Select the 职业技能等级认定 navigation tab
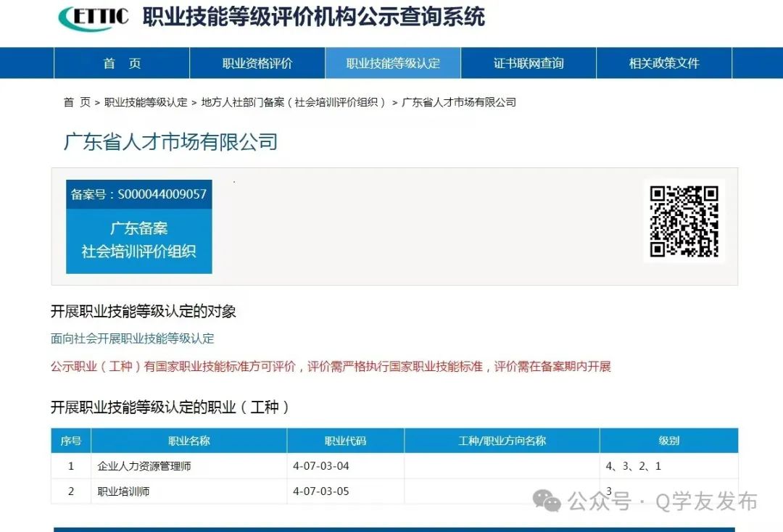The width and height of the screenshot is (783, 532). (393, 63)
